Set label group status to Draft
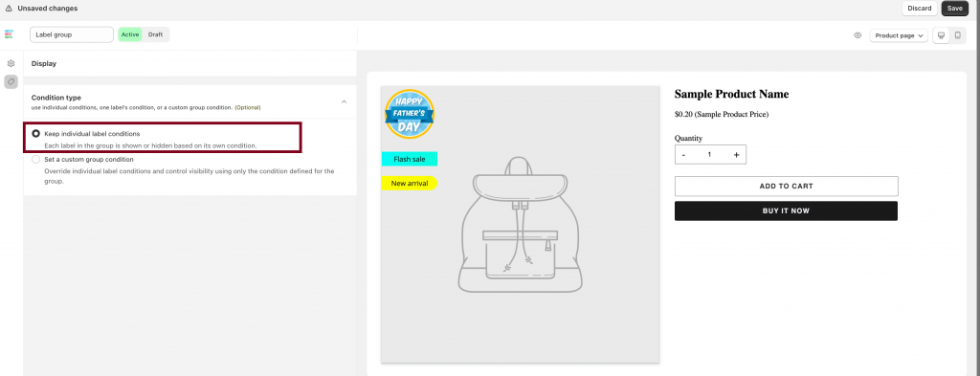 pos(156,34)
